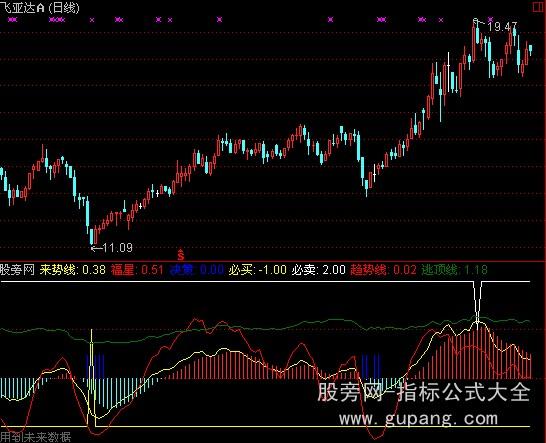Select the 必买: -1.00 indicator value
This screenshot has width=546, height=443.
point(258,270)
